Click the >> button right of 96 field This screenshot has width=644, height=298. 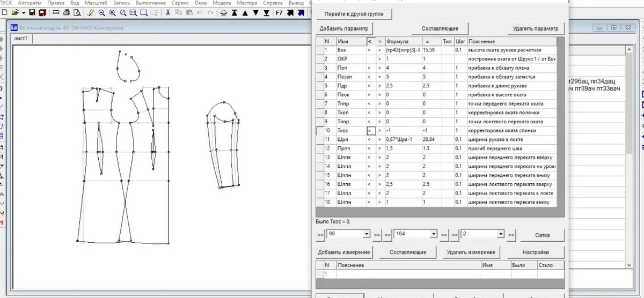[x=376, y=235]
